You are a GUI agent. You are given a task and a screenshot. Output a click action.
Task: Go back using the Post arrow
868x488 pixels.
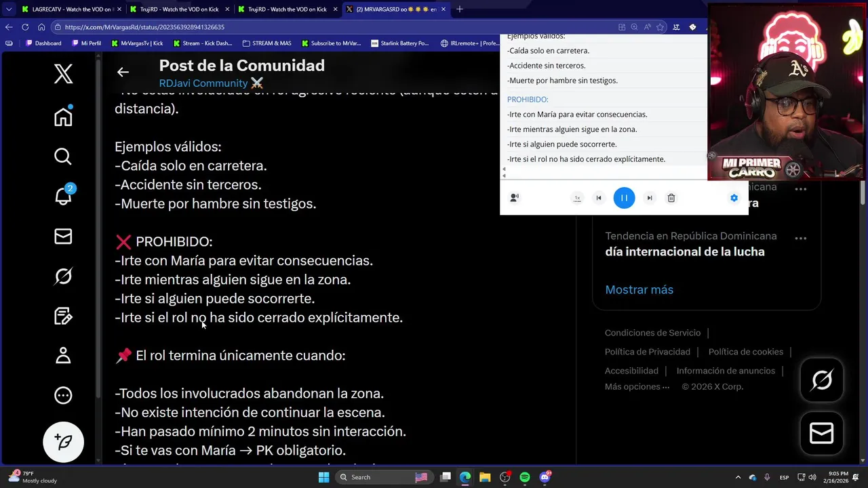click(x=123, y=72)
